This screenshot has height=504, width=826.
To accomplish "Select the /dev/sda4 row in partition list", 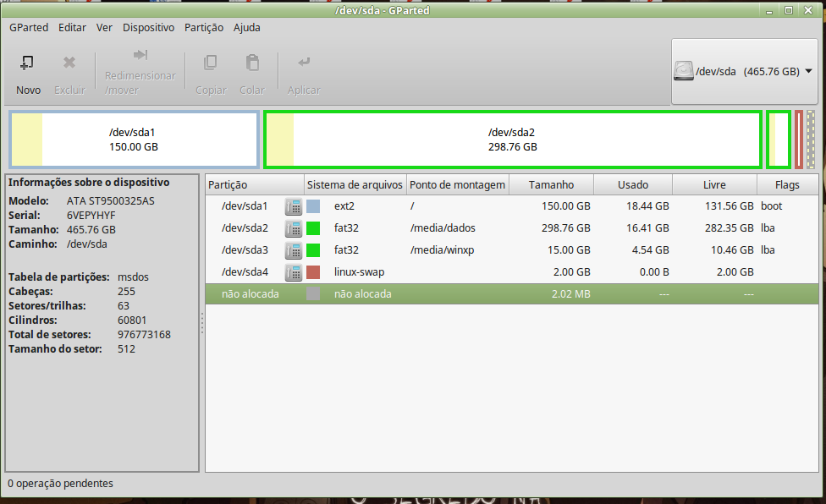I will (x=511, y=272).
